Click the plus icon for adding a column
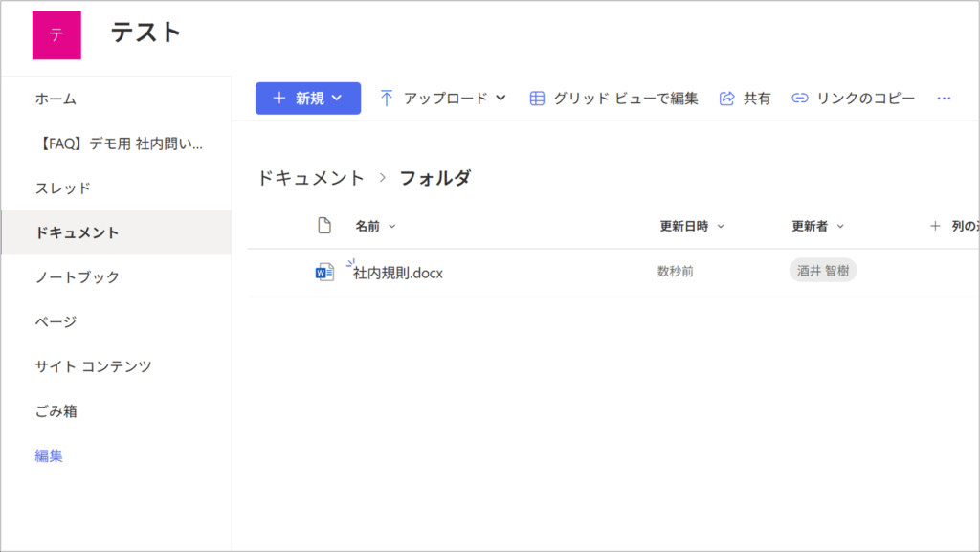The width and height of the screenshot is (980, 552). coord(935,226)
